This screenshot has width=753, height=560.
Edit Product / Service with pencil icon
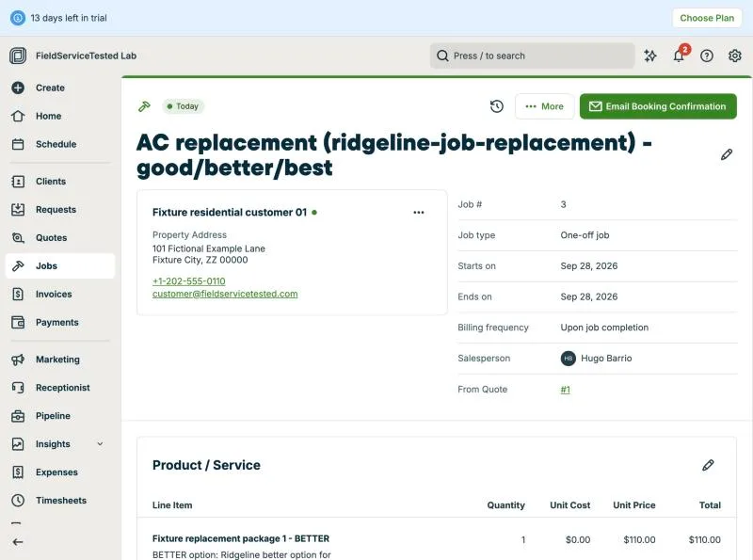[708, 465]
